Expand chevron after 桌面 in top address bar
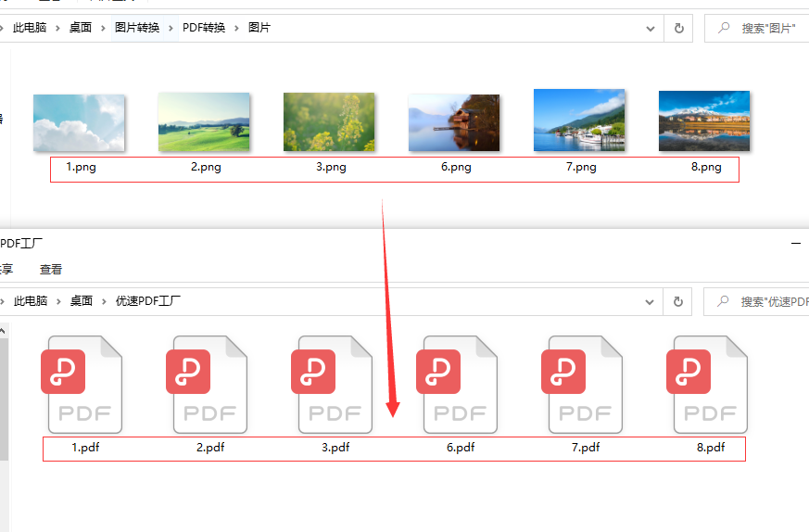809x532 pixels. pyautogui.click(x=103, y=29)
